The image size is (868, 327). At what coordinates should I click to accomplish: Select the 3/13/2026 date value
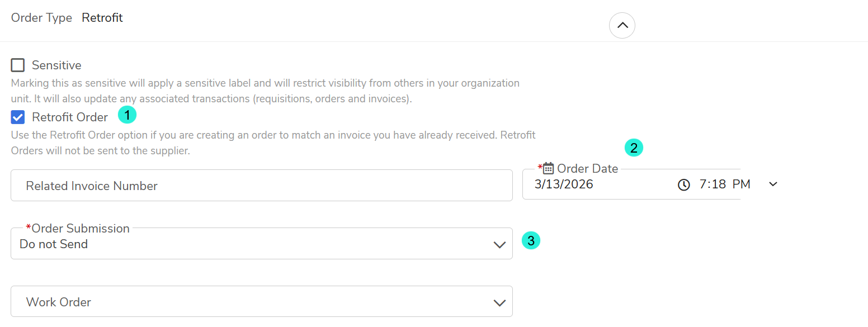point(564,184)
